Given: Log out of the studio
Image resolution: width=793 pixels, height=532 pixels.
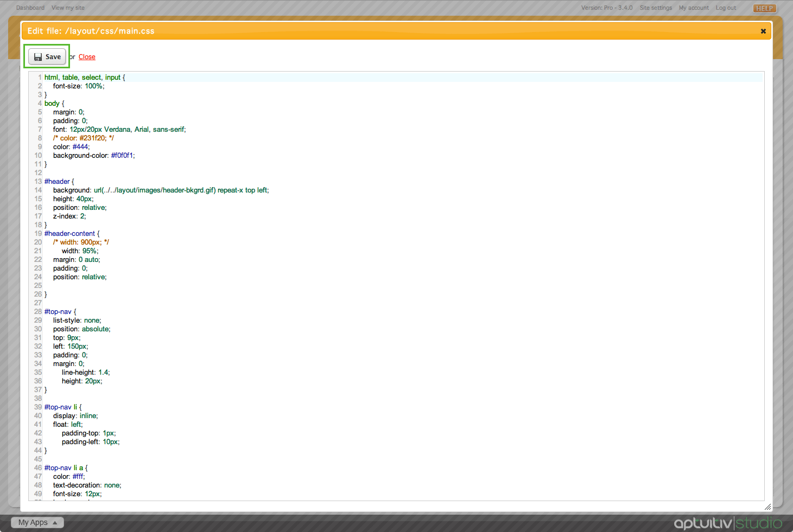Looking at the screenshot, I should point(726,8).
